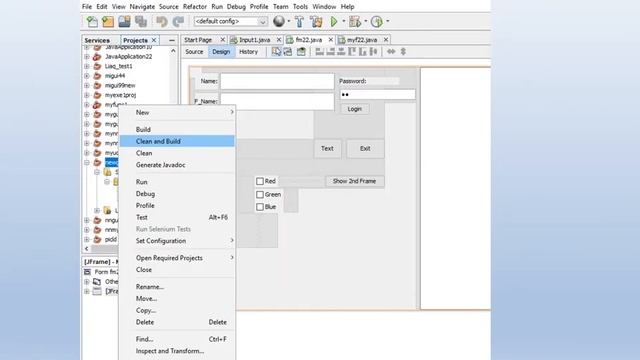
Task: Click the Projects tree scroll up arrow
Action: 173,51
